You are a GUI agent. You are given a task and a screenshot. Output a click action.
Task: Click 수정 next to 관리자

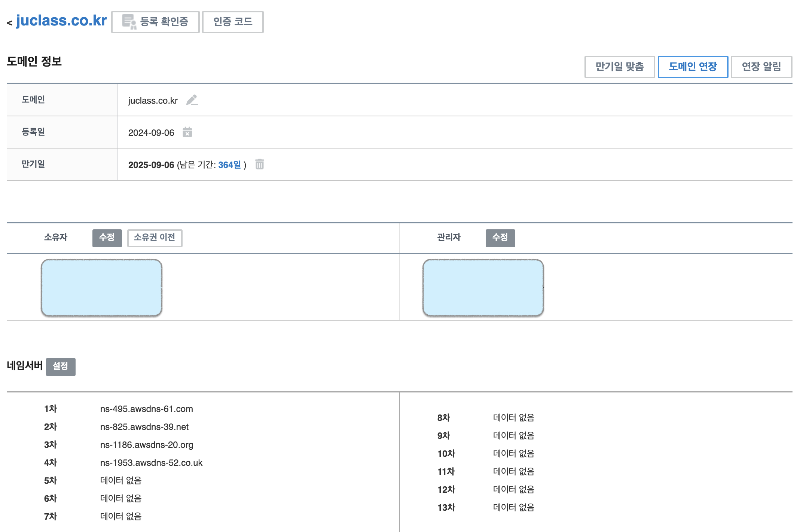pos(500,238)
